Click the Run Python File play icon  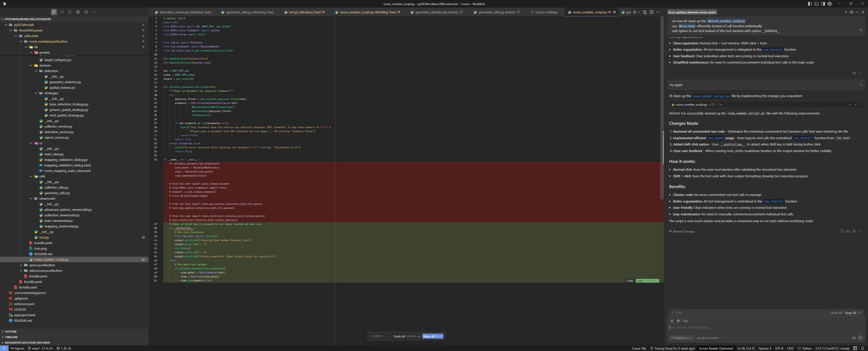635,12
